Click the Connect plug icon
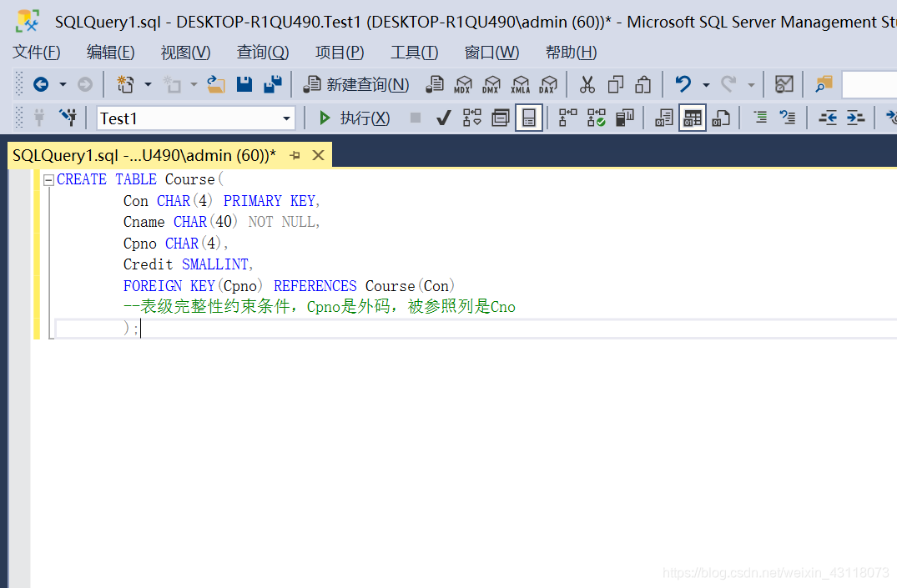Screen dimensions: 897x588 coord(39,118)
